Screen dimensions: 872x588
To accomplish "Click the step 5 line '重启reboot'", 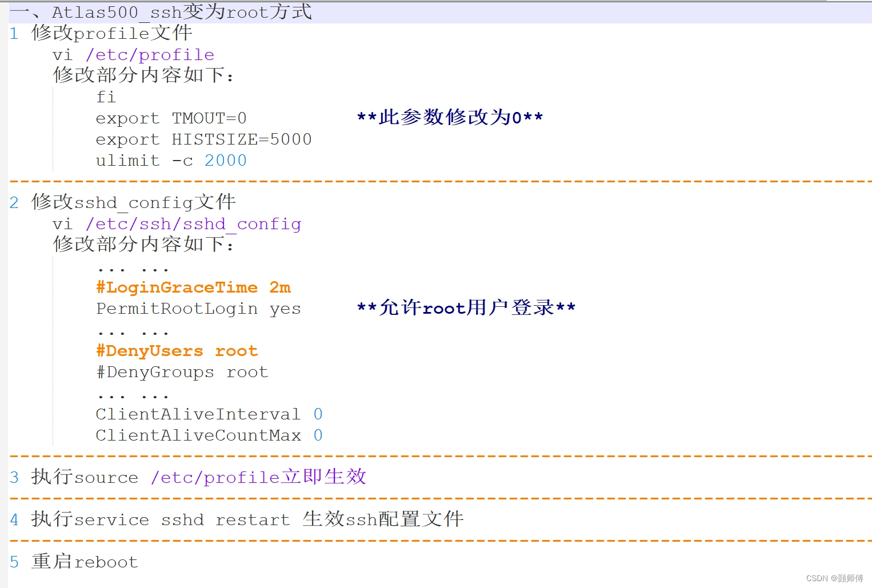I will [x=85, y=562].
